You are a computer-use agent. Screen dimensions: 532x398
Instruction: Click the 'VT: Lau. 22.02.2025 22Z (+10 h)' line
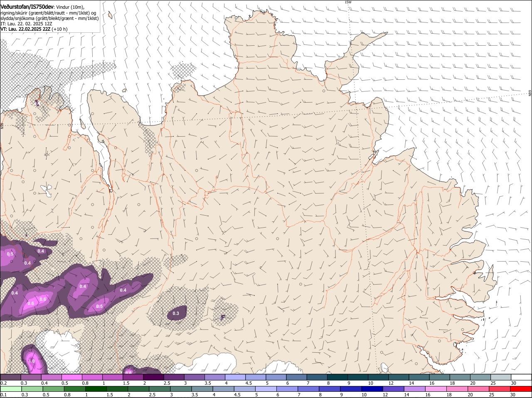34,29
